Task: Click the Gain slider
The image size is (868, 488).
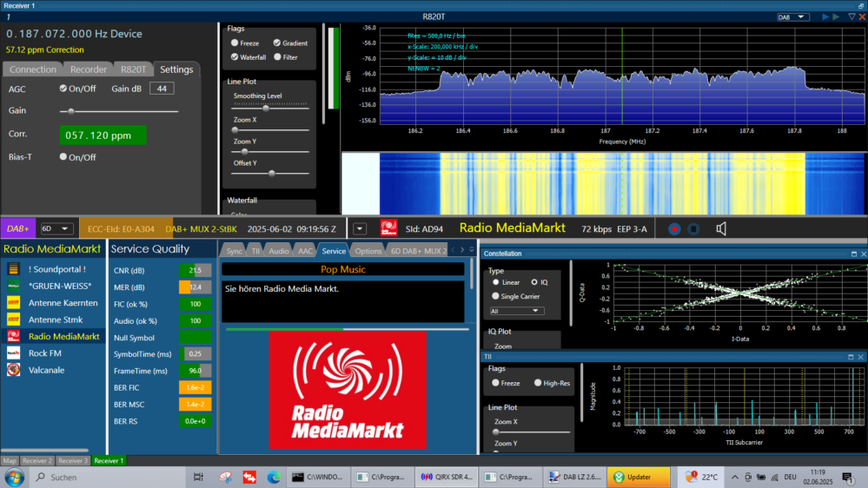Action: coord(119,111)
